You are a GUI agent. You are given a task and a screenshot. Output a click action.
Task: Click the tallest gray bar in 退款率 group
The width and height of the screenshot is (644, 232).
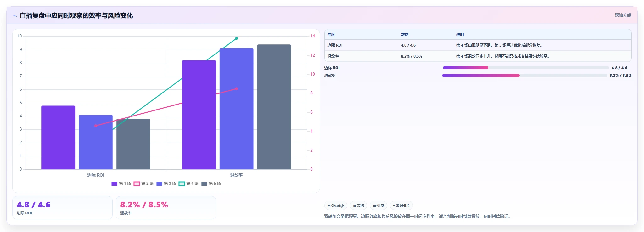(274, 107)
